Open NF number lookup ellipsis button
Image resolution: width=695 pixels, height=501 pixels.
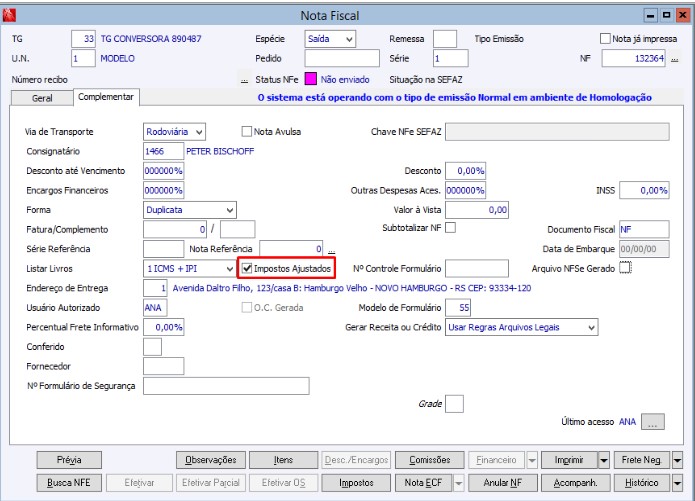click(x=674, y=59)
